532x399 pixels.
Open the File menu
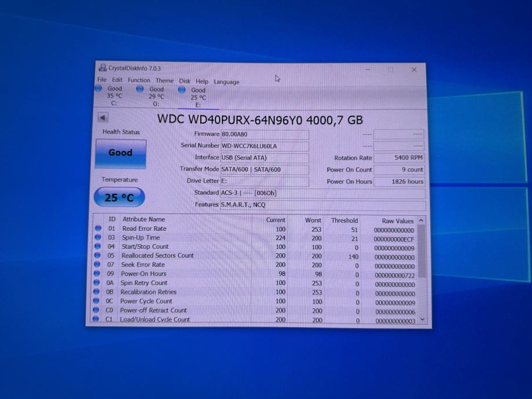102,80
